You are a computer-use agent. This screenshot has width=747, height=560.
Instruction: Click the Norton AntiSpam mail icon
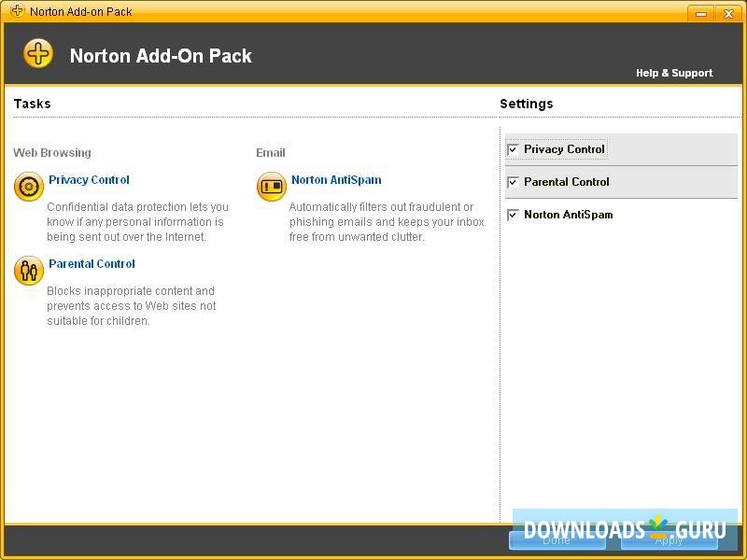pyautogui.click(x=272, y=186)
